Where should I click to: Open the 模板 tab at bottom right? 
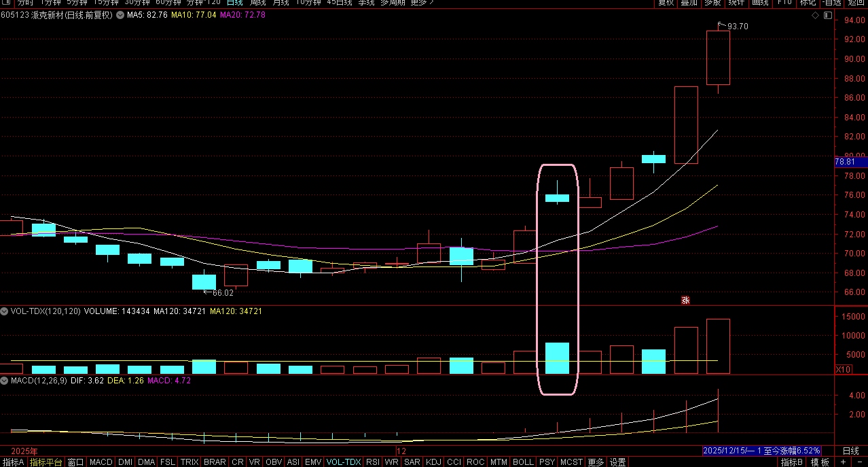point(820,462)
